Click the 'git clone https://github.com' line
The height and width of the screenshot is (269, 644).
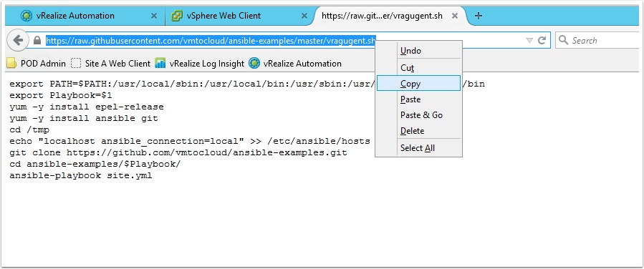pyautogui.click(x=178, y=152)
